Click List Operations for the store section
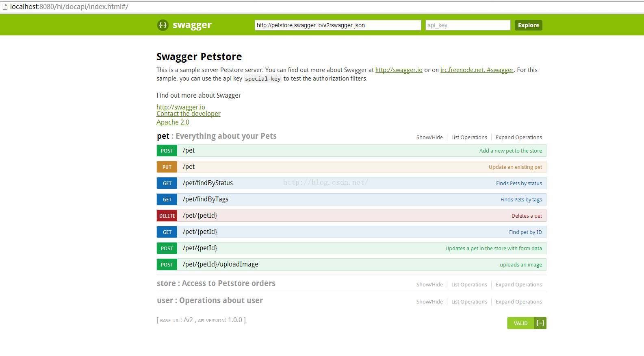 pyautogui.click(x=469, y=285)
